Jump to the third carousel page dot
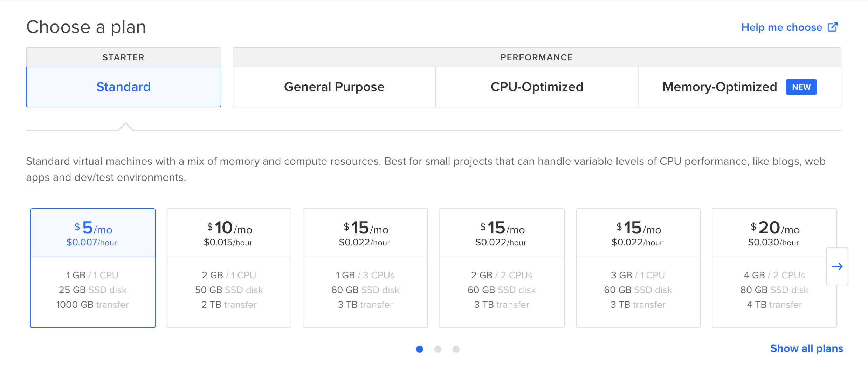Screen dimensions: 868x373 pos(456,349)
